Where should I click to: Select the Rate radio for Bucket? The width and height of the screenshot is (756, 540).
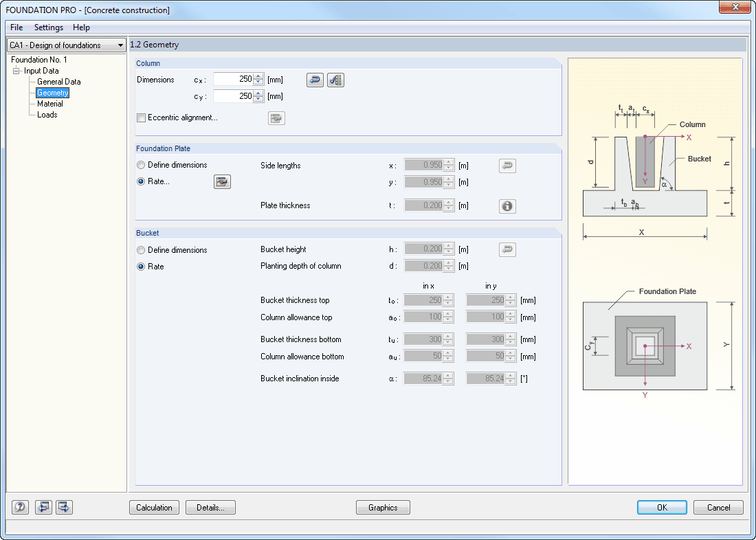coord(141,267)
